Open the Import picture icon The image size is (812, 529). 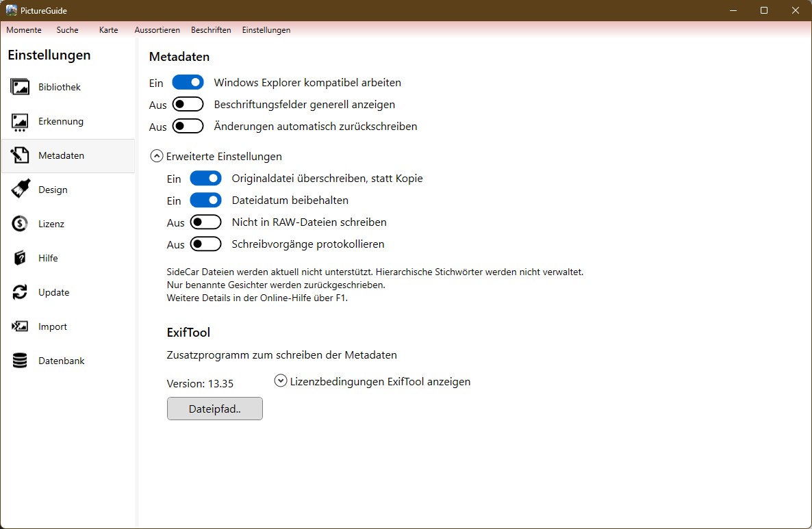point(20,326)
